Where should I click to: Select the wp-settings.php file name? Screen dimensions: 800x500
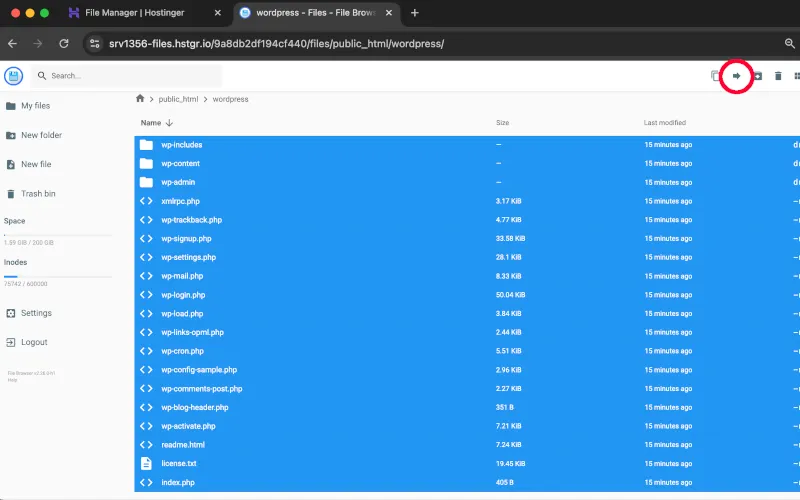pos(188,257)
